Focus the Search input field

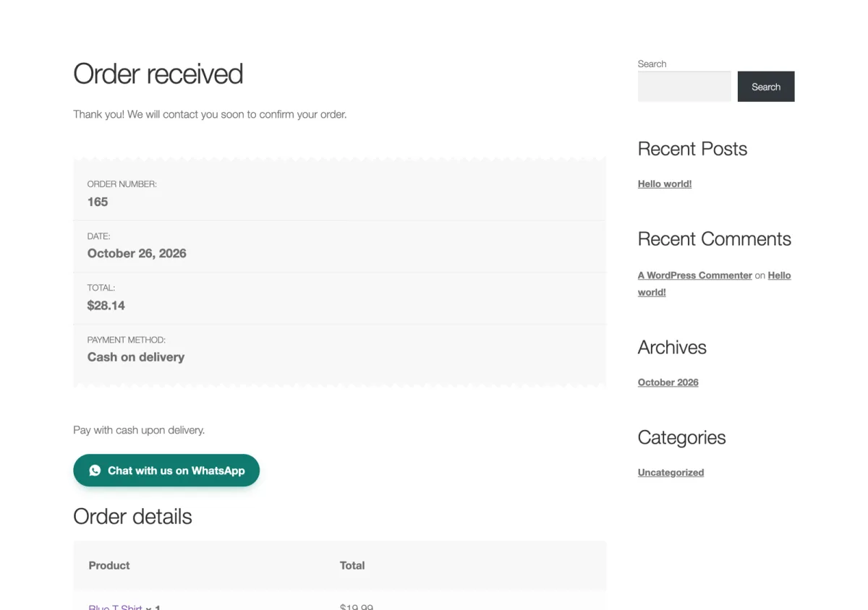(x=684, y=87)
